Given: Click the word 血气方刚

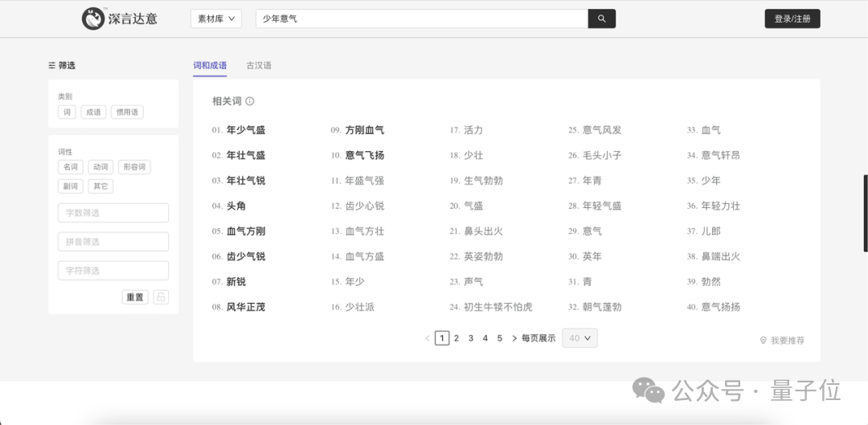Looking at the screenshot, I should point(246,231).
